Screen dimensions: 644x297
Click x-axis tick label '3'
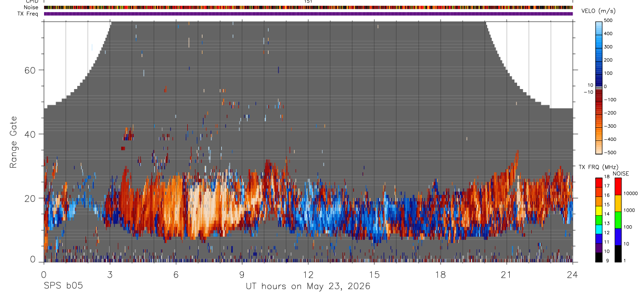[x=110, y=274]
